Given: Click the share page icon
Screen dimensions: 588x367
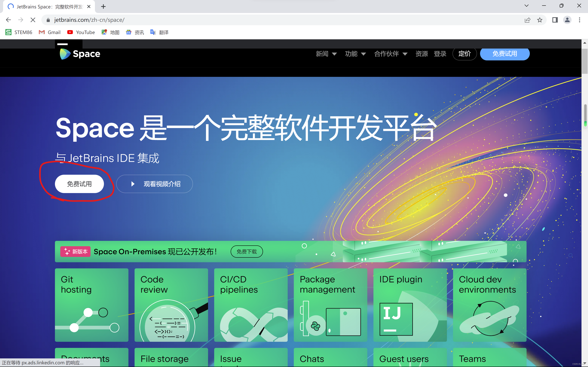Looking at the screenshot, I should tap(527, 20).
